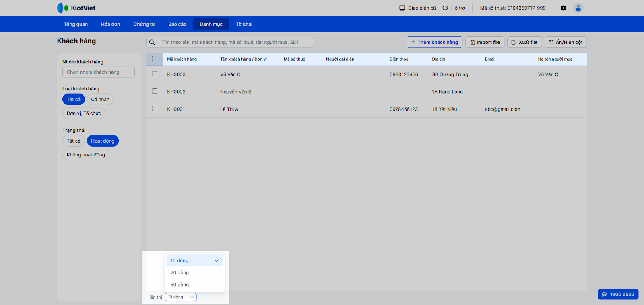644x305 pixels.
Task: Click monitor icon beside Giao diện cũ
Action: point(402,8)
